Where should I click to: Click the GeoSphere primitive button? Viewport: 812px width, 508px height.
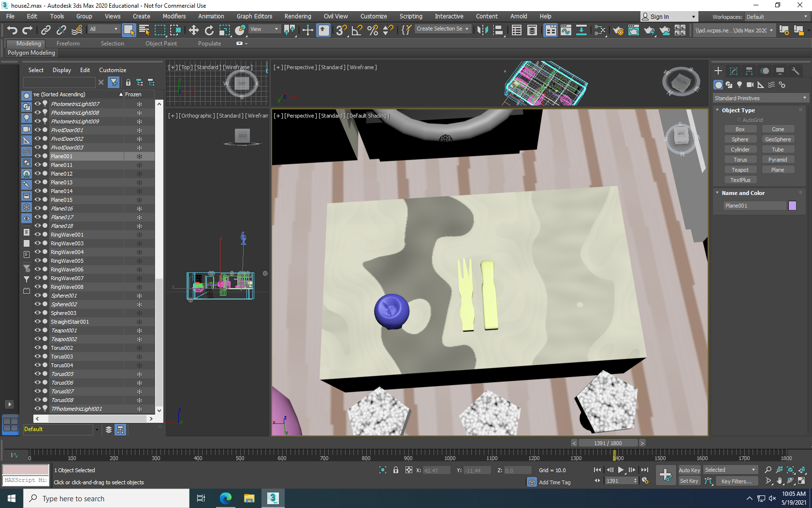point(778,139)
